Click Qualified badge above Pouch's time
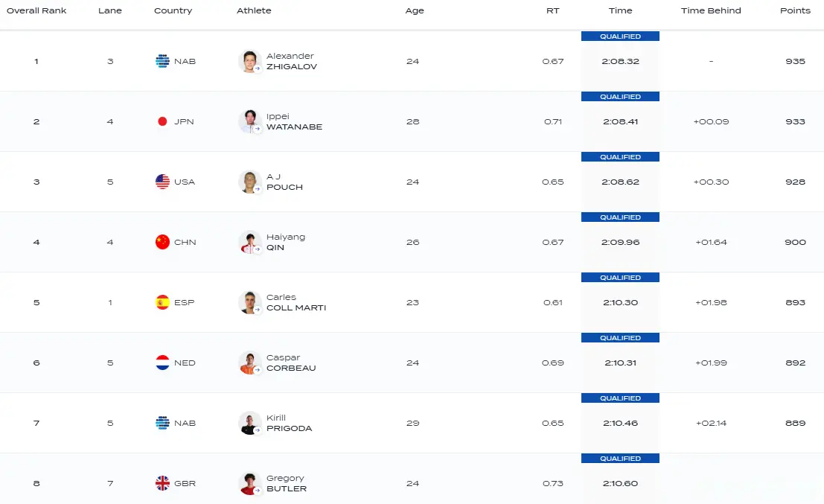The image size is (824, 504). click(620, 157)
